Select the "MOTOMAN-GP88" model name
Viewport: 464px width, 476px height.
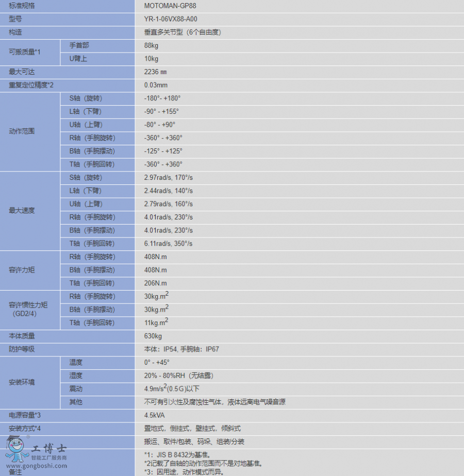coord(170,6)
